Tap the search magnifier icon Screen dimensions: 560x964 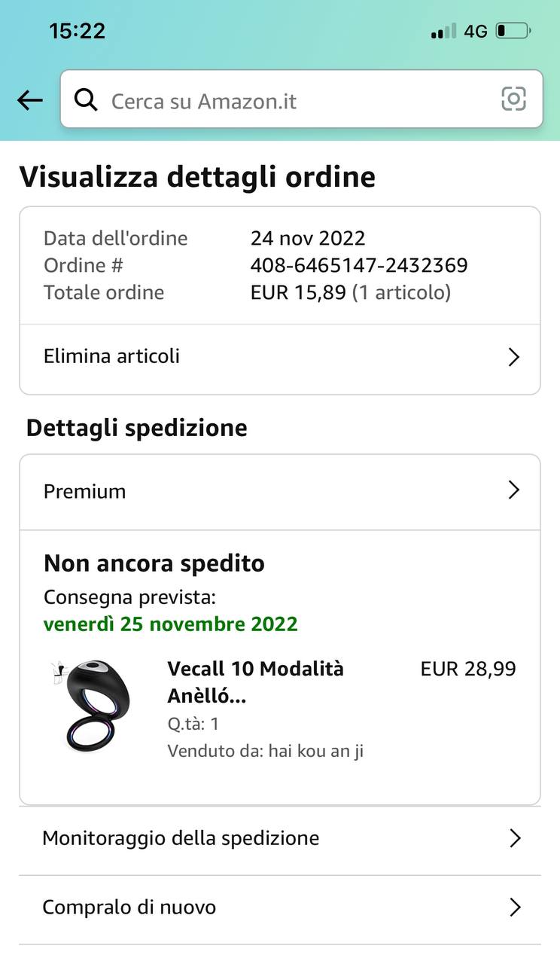pos(86,99)
